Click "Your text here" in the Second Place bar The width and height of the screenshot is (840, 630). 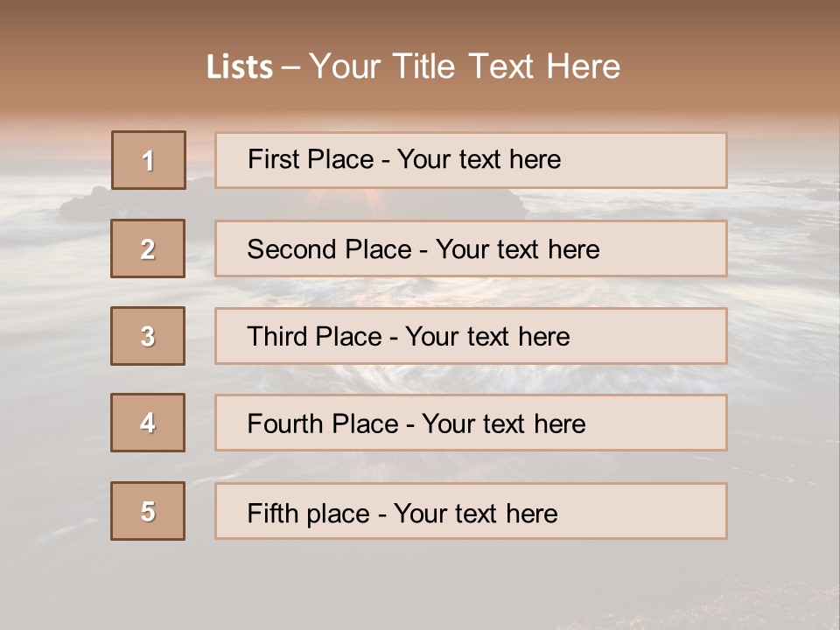coord(517,249)
